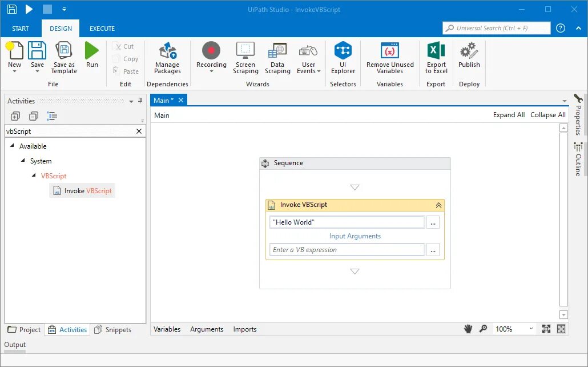Click the Publish gears icon
Screen dimensions: 588x367
(x=469, y=51)
